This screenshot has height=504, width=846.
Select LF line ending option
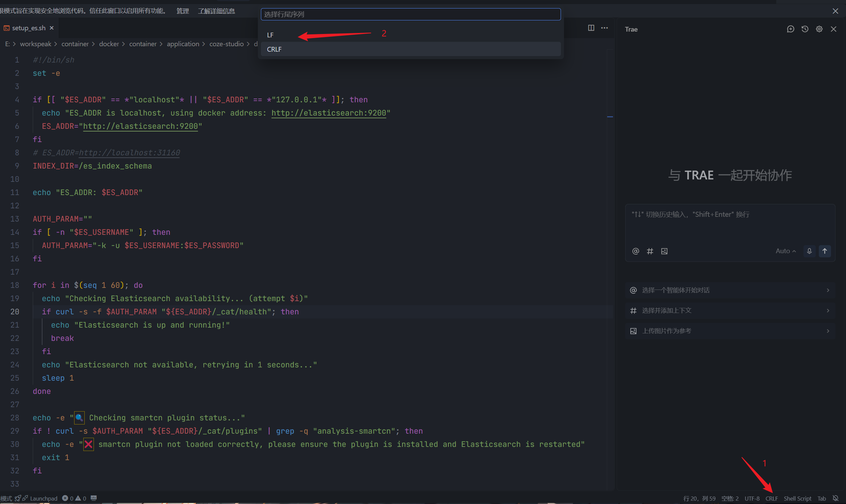(x=270, y=35)
